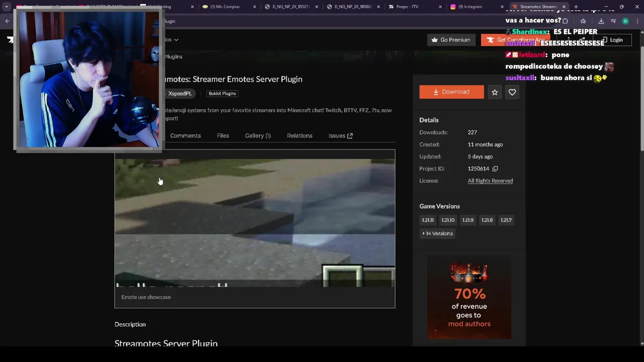Expand the header navigation dropdown chevron
644x362 pixels.
click(x=176, y=40)
